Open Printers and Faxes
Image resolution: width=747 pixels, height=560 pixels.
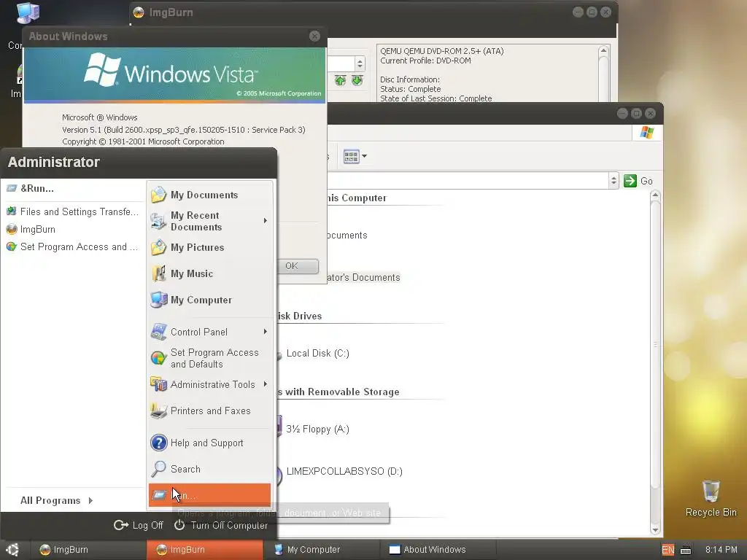(x=209, y=411)
